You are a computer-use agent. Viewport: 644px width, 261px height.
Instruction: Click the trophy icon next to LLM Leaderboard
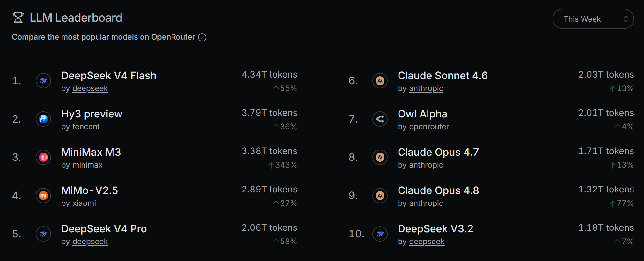(18, 18)
